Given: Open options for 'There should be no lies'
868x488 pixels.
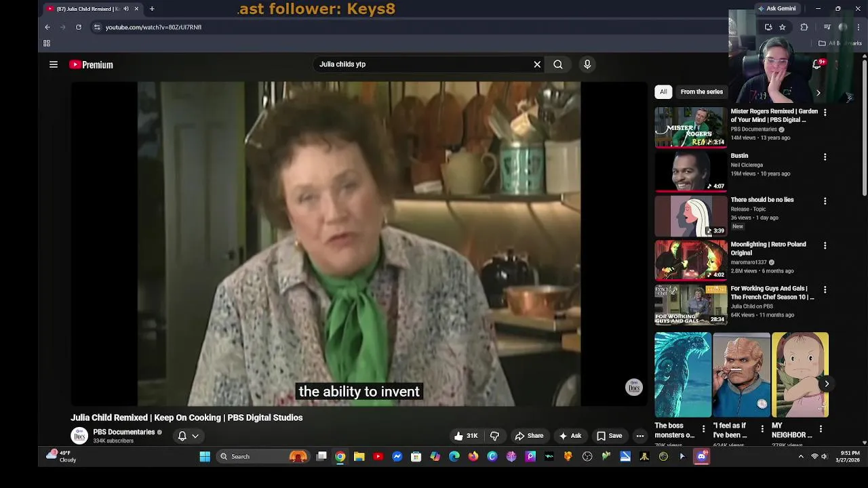Looking at the screenshot, I should [825, 201].
